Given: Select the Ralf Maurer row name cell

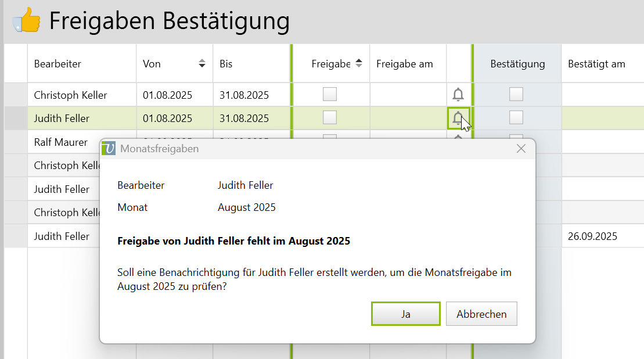Looking at the screenshot, I should pos(61,142).
